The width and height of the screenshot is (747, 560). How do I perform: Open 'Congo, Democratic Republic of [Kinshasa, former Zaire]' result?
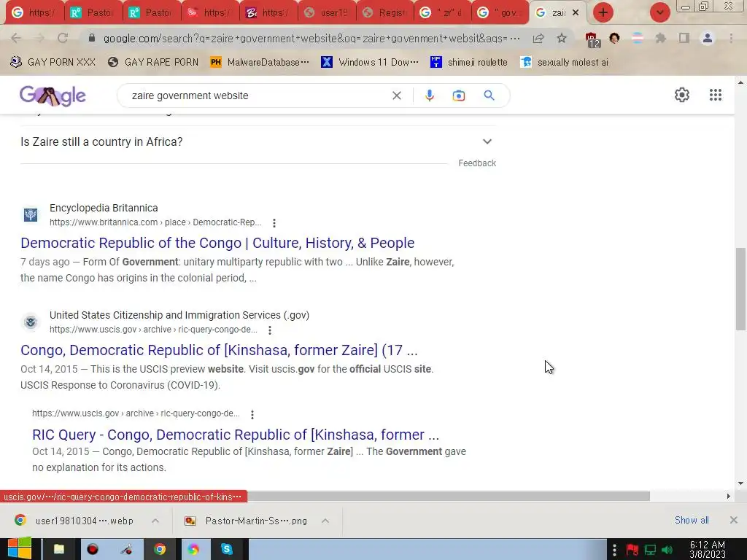point(219,350)
